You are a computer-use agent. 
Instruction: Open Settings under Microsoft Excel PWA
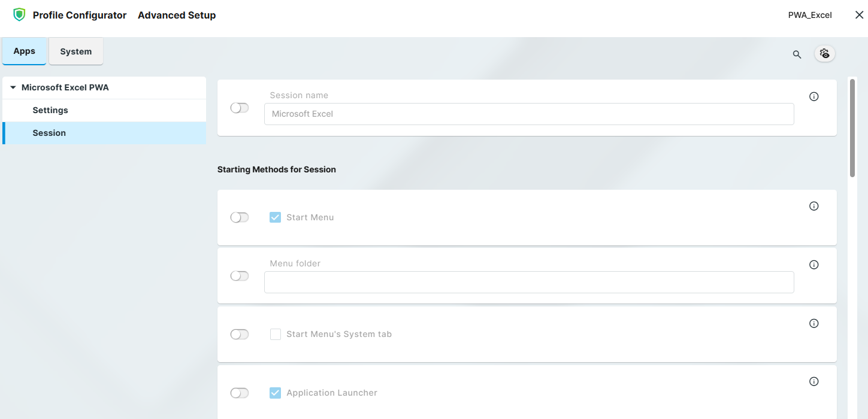[50, 110]
